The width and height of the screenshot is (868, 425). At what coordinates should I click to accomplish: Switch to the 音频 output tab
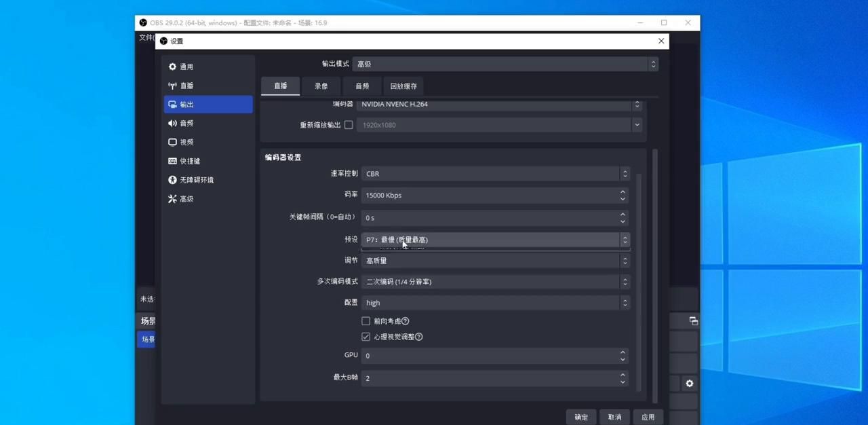(362, 86)
